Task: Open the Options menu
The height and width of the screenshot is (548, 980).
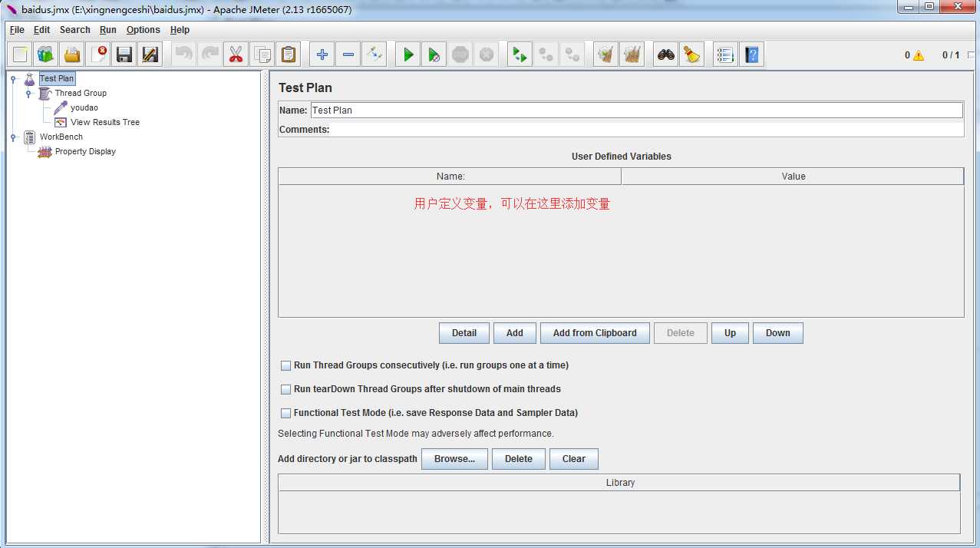Action: (144, 30)
